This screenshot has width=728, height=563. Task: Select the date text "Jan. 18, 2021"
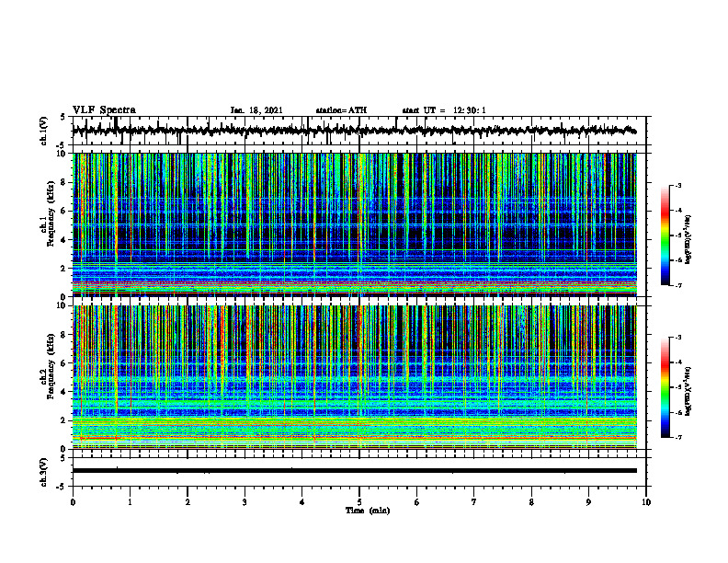click(x=256, y=110)
